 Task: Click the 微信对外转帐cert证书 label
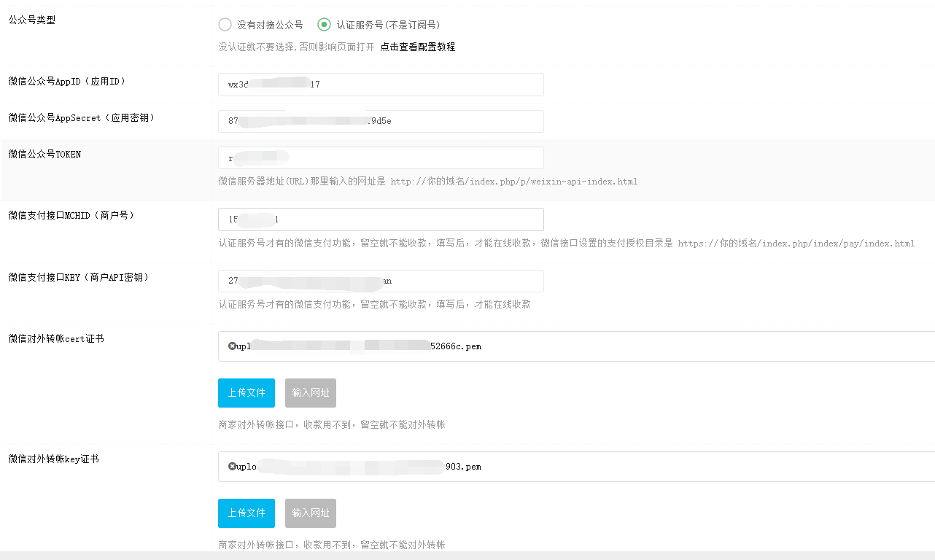(56, 338)
